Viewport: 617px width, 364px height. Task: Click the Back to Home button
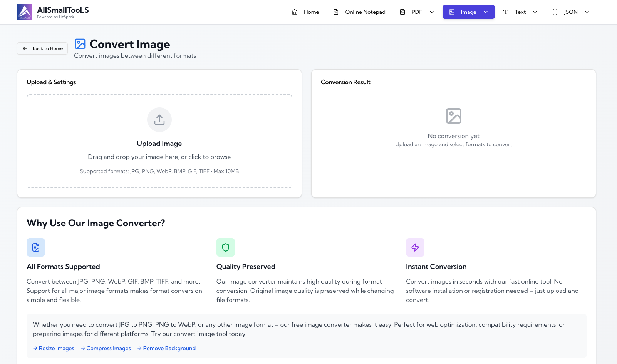coord(42,48)
